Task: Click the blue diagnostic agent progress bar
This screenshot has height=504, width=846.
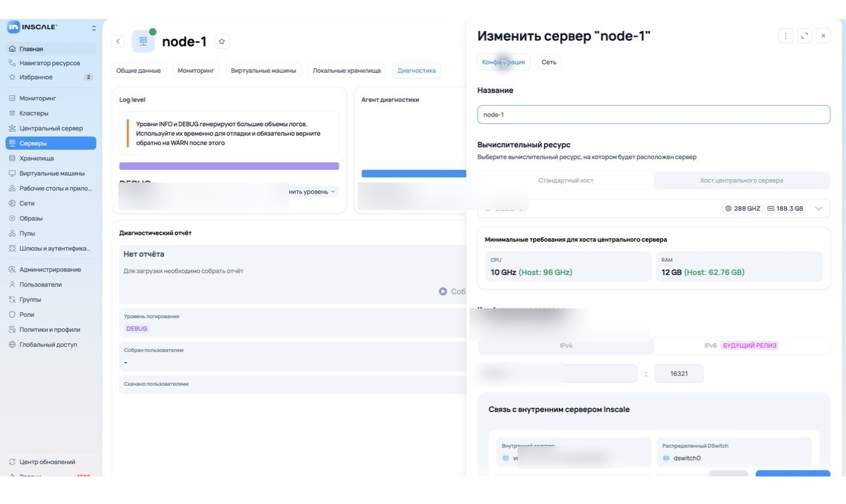Action: pyautogui.click(x=414, y=174)
